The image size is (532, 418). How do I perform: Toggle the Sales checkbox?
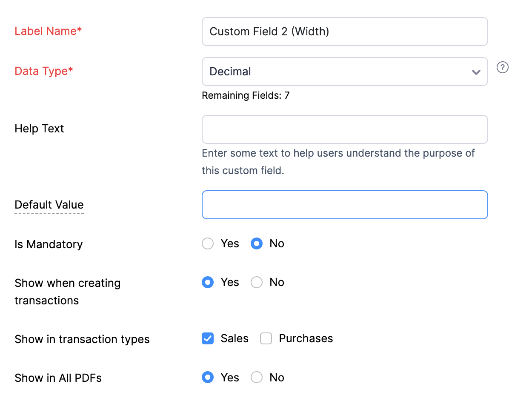click(x=208, y=338)
